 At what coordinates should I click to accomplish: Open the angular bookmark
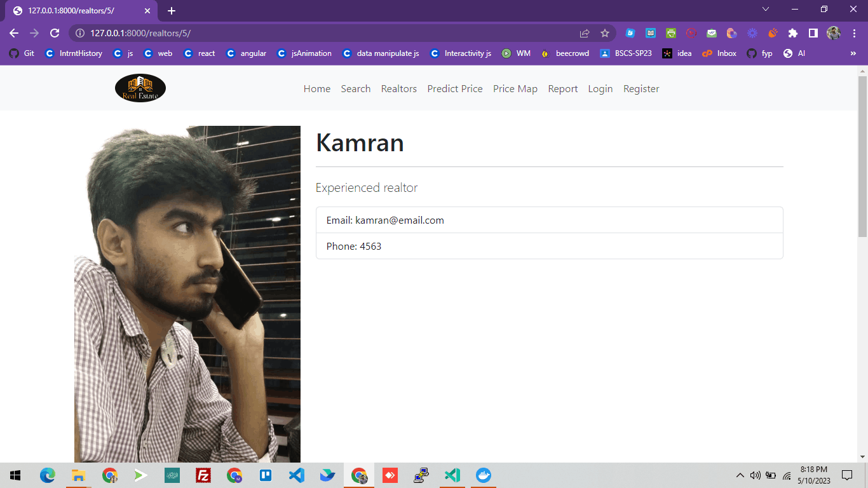pos(247,53)
